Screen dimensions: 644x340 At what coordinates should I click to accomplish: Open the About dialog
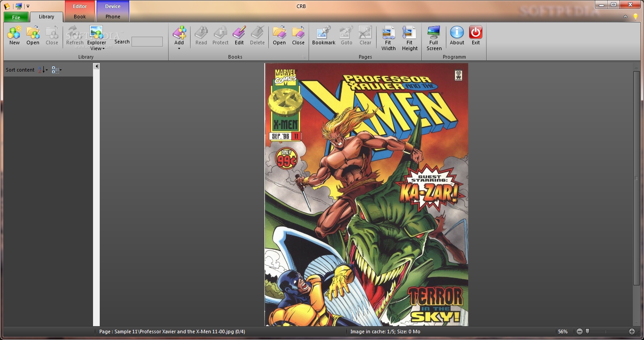[x=457, y=36]
